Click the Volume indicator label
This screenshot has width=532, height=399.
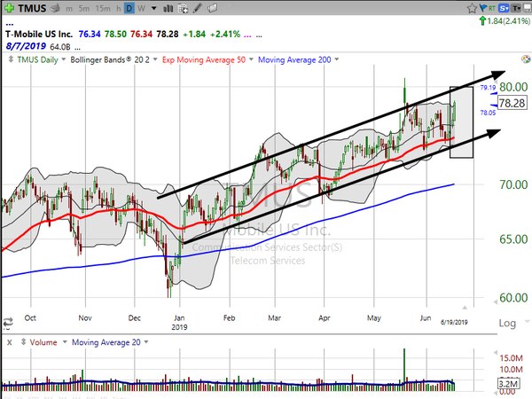tap(43, 342)
